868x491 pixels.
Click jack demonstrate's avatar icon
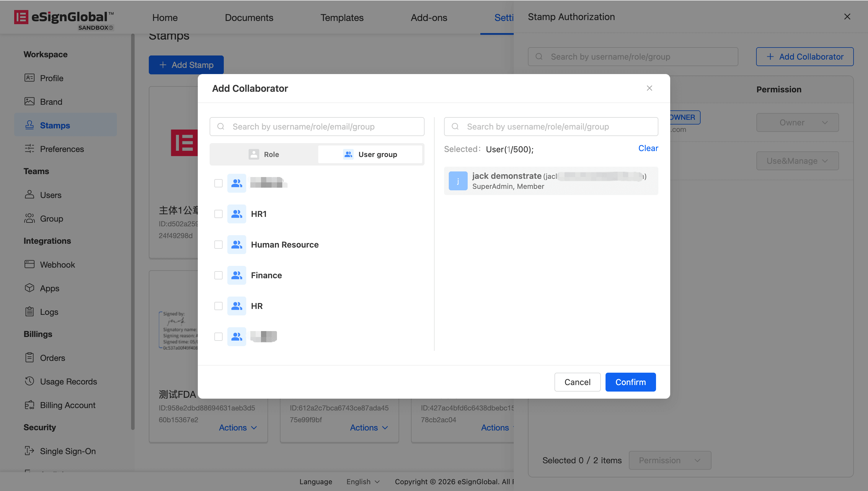[x=458, y=181]
